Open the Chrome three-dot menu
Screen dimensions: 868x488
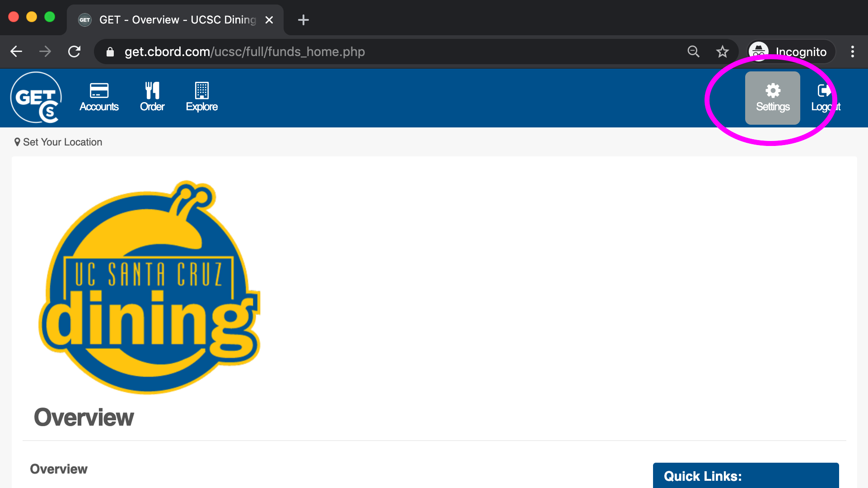853,52
